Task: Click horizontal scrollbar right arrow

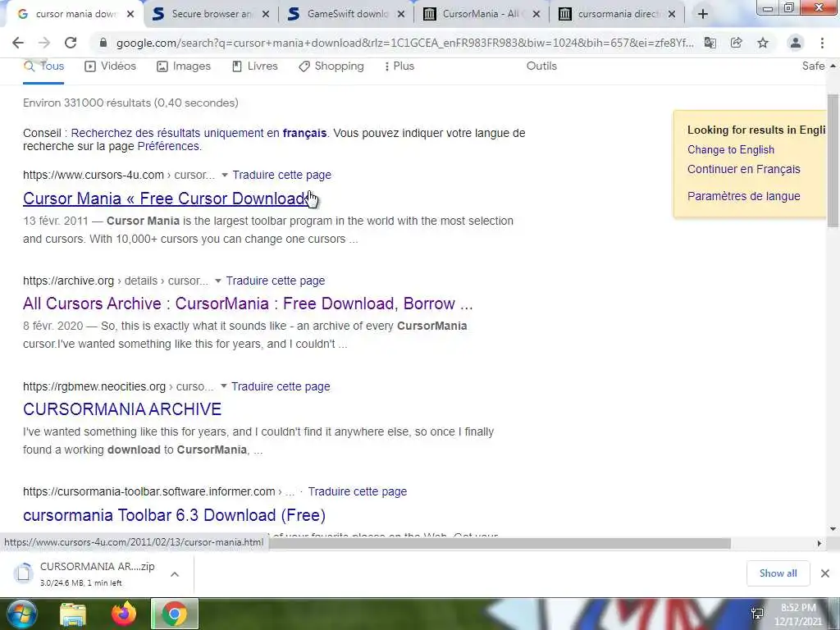Action: [x=819, y=543]
